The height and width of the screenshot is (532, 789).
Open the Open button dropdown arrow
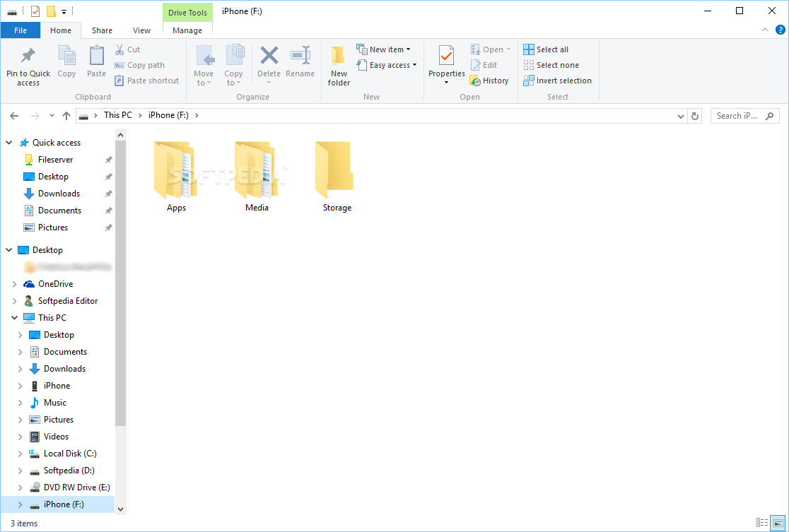(509, 49)
